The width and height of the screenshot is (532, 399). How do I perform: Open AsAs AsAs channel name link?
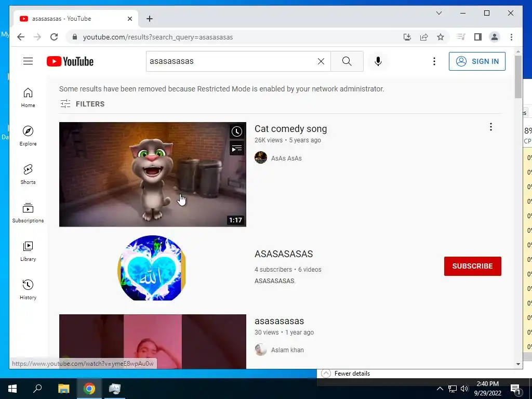pyautogui.click(x=286, y=158)
